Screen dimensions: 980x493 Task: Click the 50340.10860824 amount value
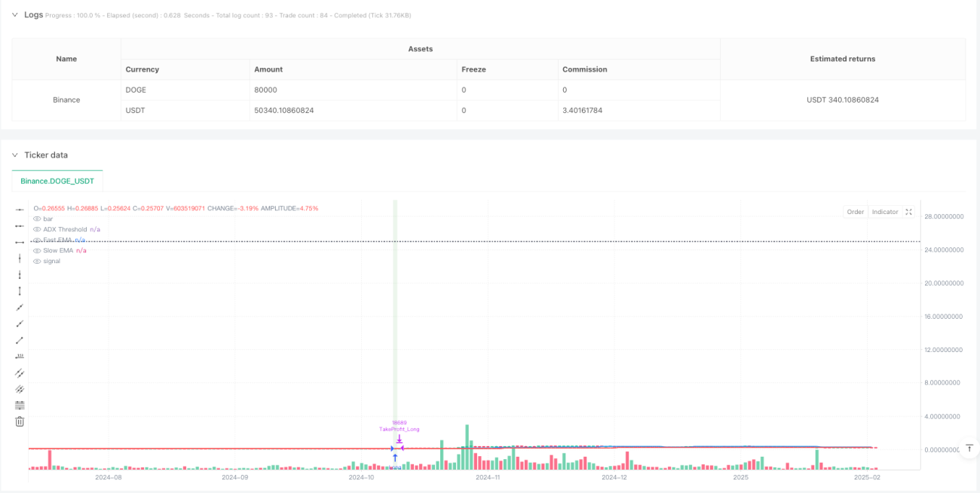coord(283,110)
